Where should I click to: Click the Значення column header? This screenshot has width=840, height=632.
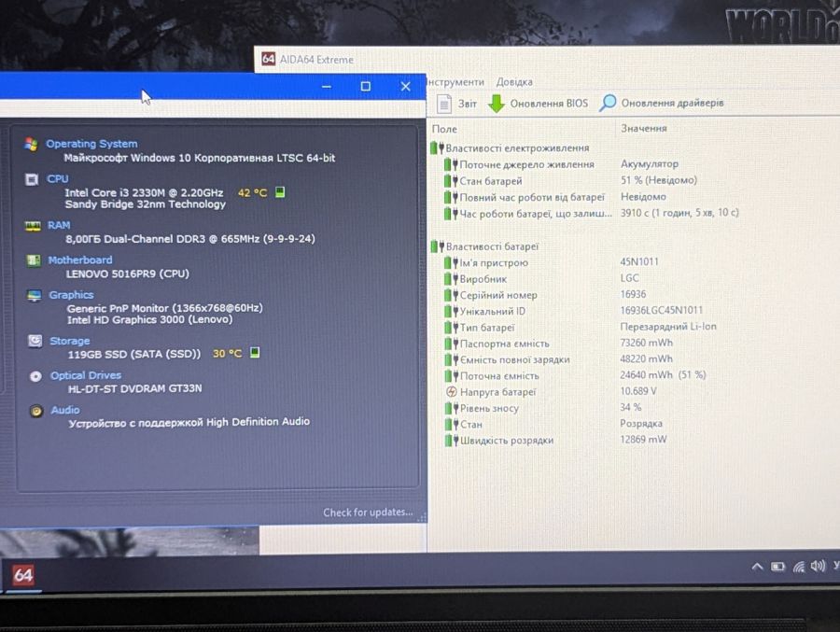(643, 128)
